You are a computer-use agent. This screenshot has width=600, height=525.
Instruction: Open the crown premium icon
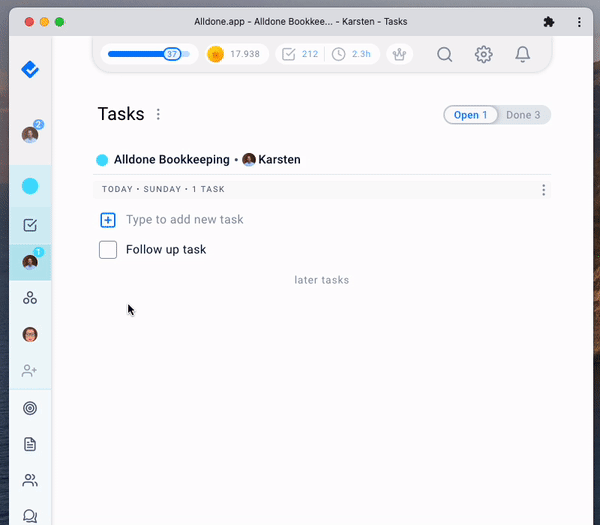pyautogui.click(x=399, y=54)
